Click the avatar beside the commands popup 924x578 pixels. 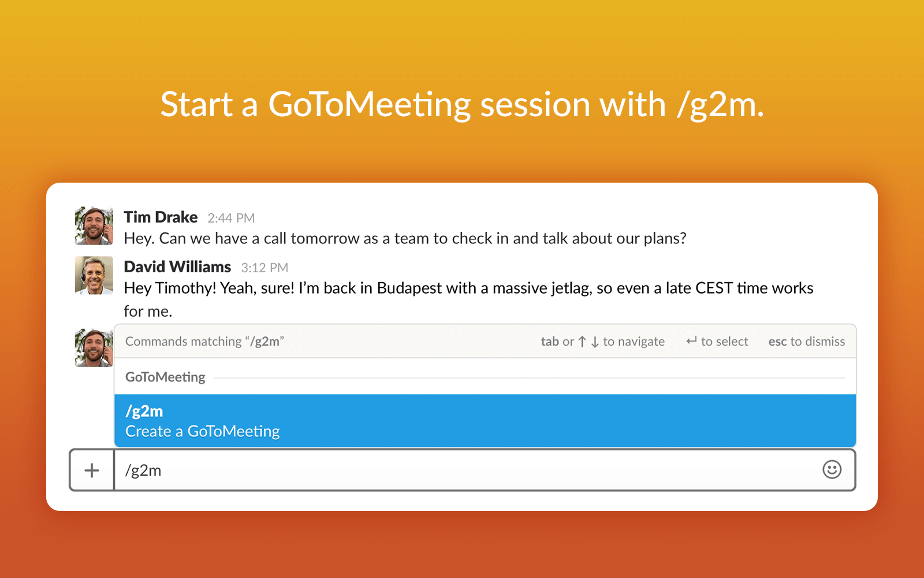coord(94,348)
